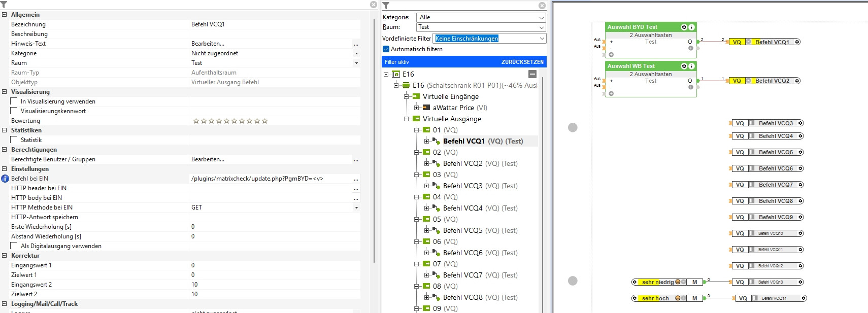Check Als Digitalausgang verwenden

point(14,246)
